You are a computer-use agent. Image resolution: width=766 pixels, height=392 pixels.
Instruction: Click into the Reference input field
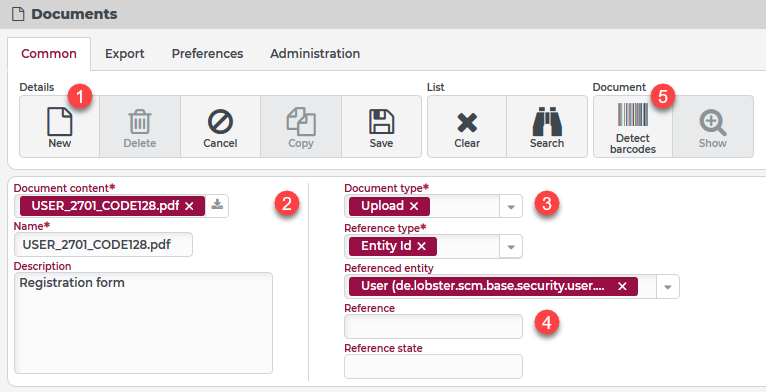click(433, 327)
